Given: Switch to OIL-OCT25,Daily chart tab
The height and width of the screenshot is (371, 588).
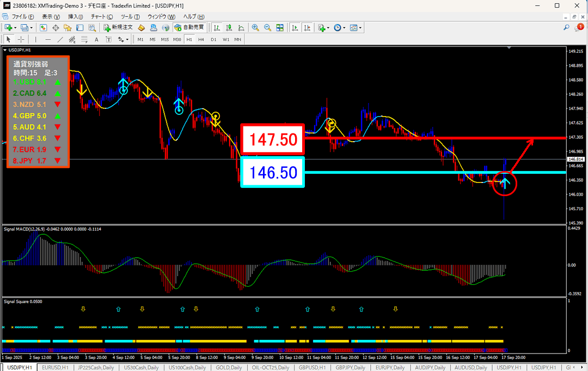Looking at the screenshot, I should click(271, 368).
